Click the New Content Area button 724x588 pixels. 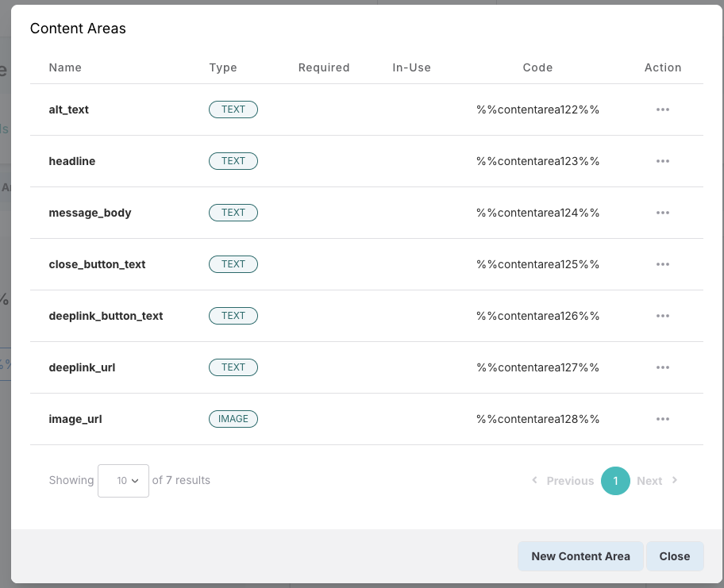(580, 556)
